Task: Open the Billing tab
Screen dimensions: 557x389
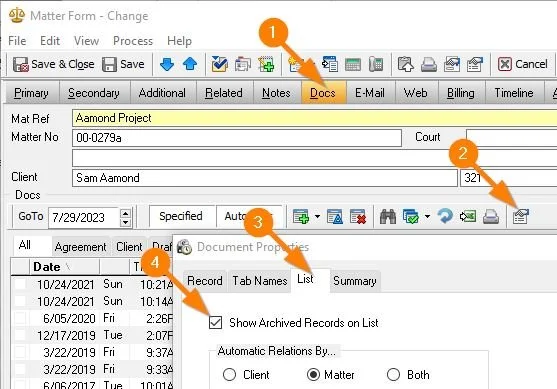Action: click(461, 93)
